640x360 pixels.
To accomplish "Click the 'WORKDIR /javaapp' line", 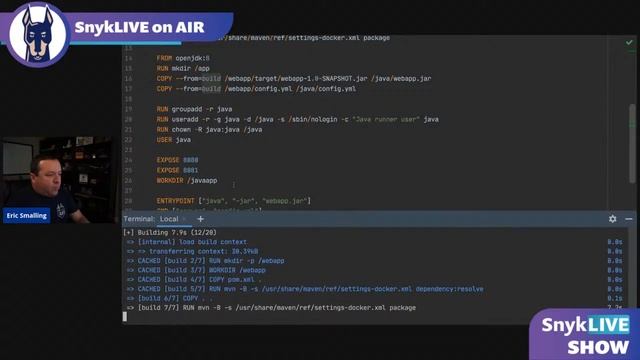I will (187, 180).
